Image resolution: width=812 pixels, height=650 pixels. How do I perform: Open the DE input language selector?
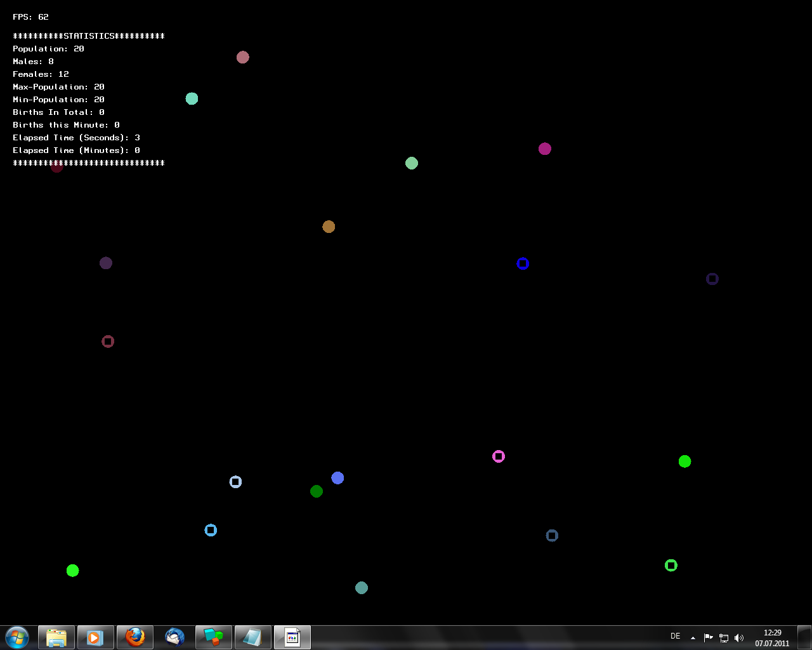(675, 636)
